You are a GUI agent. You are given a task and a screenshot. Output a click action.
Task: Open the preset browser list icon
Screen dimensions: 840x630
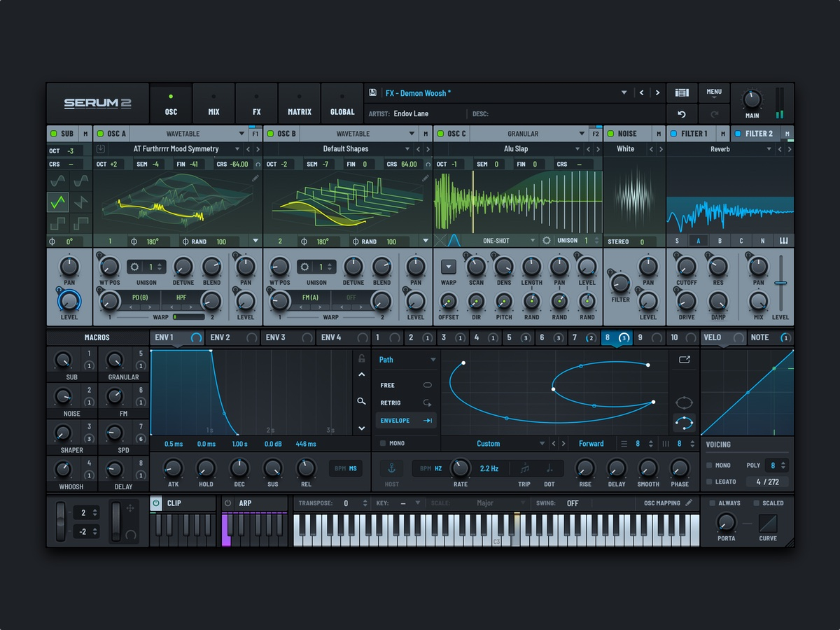coord(682,92)
